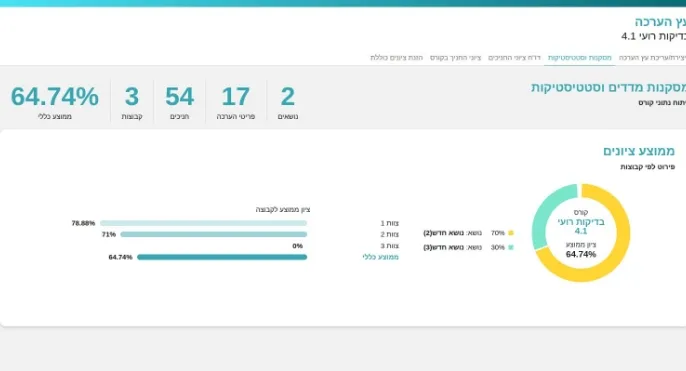Click the 78.88% value label
Image resolution: width=686 pixels, height=371 pixels.
pyautogui.click(x=83, y=223)
